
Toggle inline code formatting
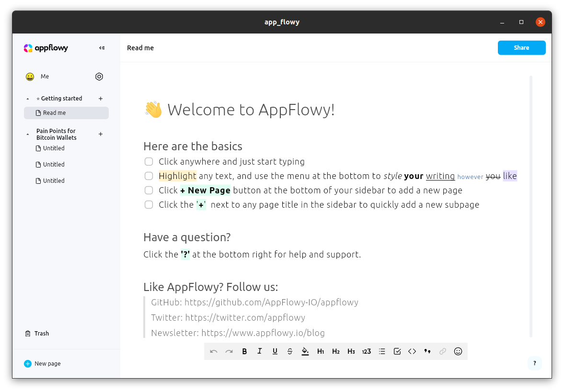412,351
